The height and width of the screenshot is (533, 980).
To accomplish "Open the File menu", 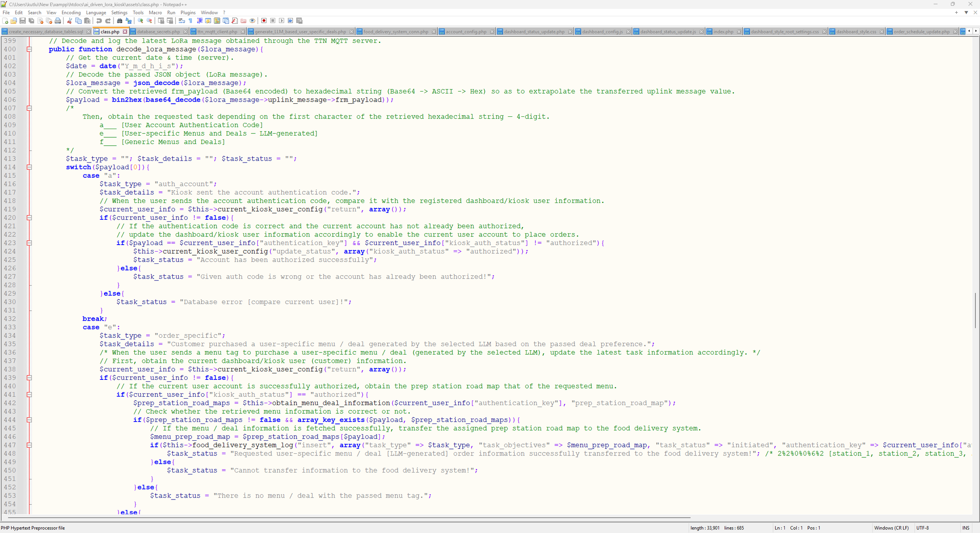I will pos(6,13).
